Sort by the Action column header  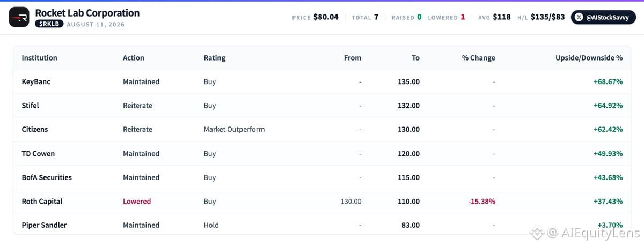[x=133, y=58]
